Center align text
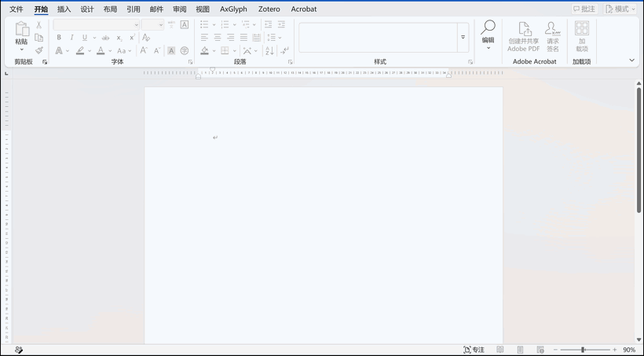Screen dimensions: 644x356 coord(218,38)
